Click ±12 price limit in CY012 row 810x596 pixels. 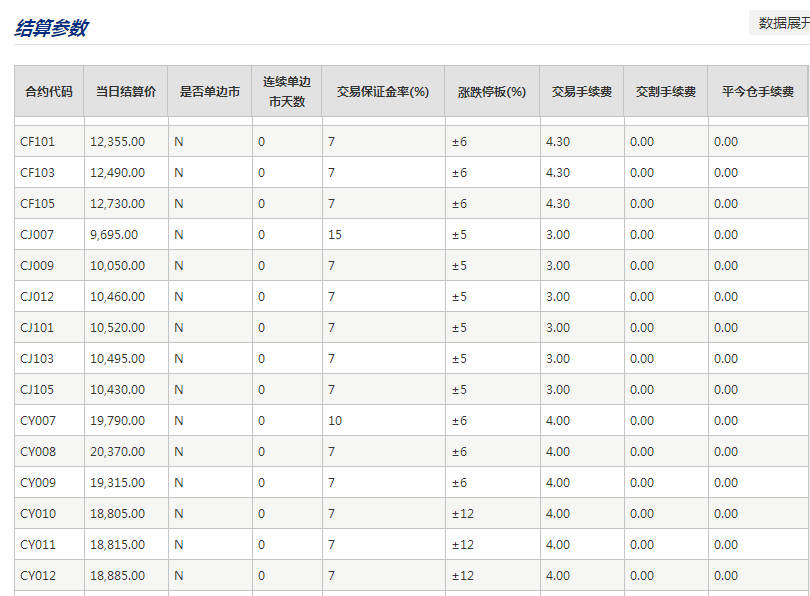[x=463, y=575]
